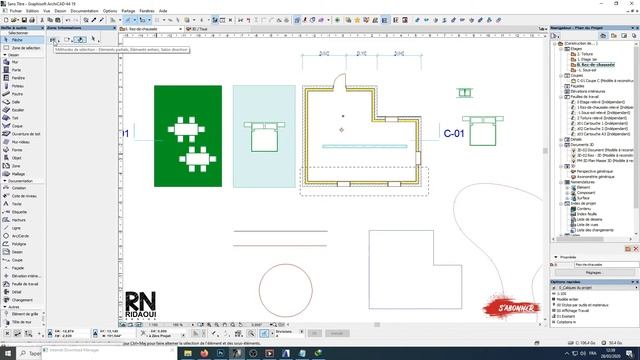The image size is (640, 360).
Task: Click the taskbar search box
Action: click(29, 353)
